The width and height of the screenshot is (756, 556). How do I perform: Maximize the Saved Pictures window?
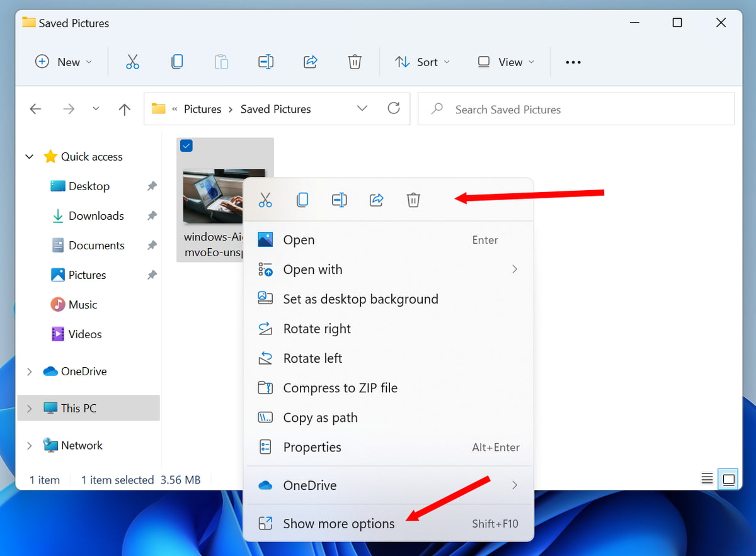click(677, 23)
